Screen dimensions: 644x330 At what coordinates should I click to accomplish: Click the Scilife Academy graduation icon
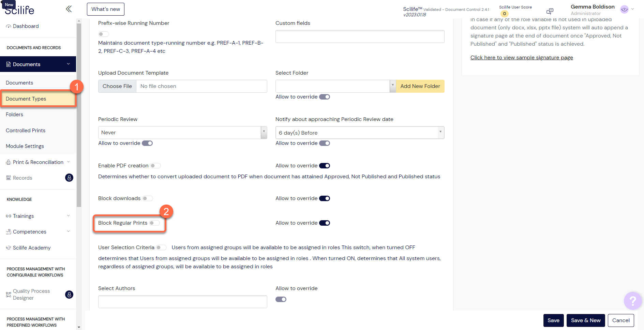pos(9,248)
